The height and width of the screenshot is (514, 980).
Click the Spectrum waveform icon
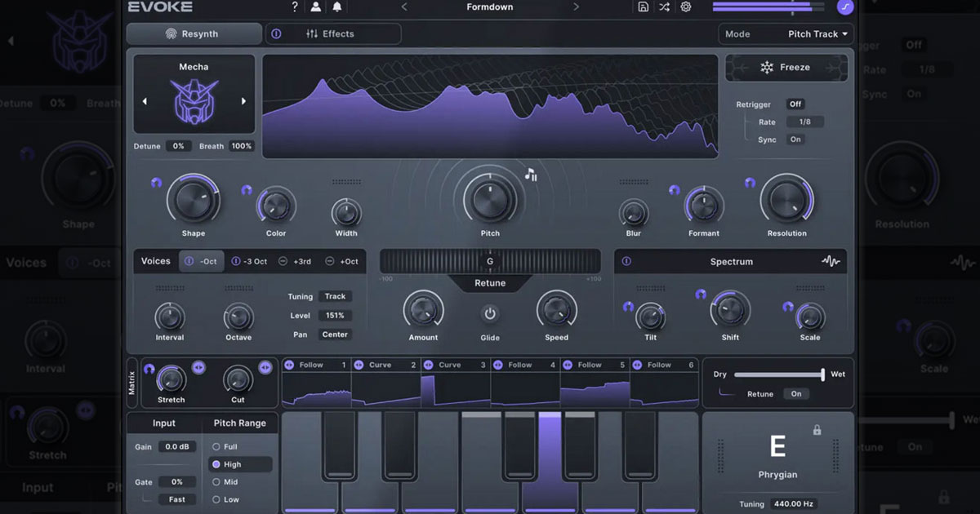830,262
